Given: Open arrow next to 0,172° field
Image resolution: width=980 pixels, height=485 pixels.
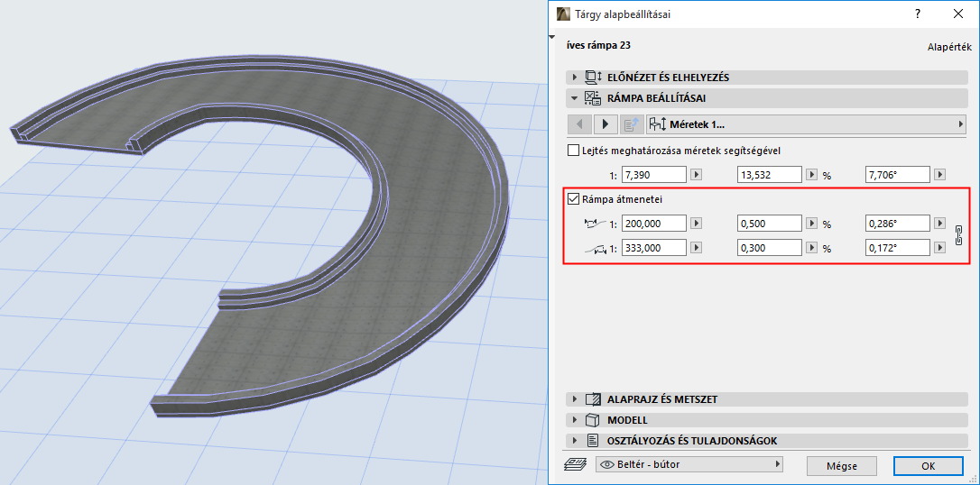Looking at the screenshot, I should (x=938, y=248).
